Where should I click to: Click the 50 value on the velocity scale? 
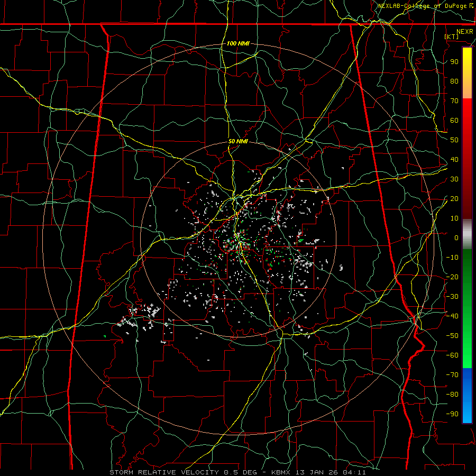[x=454, y=140]
